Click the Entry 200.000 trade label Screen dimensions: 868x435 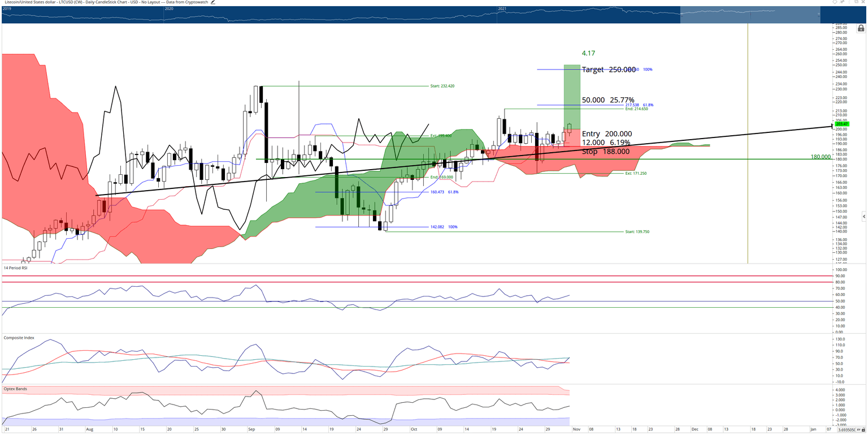[x=607, y=134]
